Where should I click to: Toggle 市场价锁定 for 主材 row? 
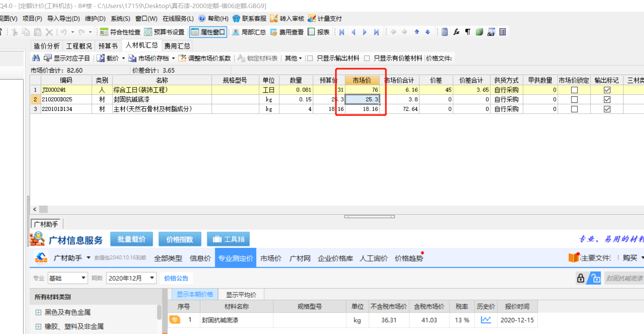click(x=574, y=109)
